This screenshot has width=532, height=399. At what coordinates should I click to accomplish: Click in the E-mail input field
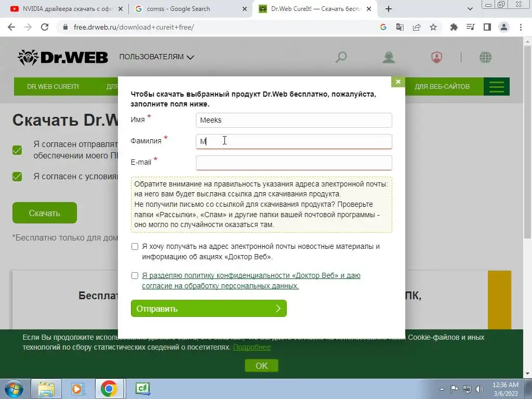pyautogui.click(x=294, y=163)
